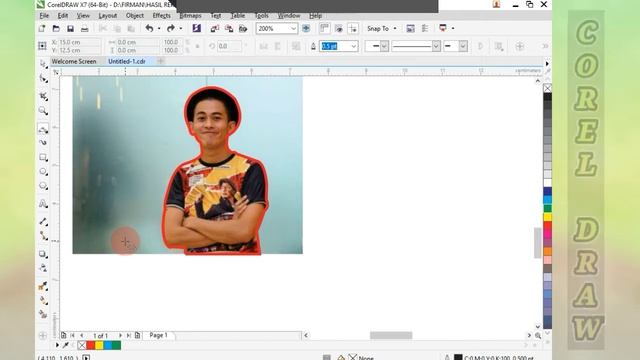Screen dimensions: 640x360
Task: Toggle Show Guidelines button
Action: [353, 28]
